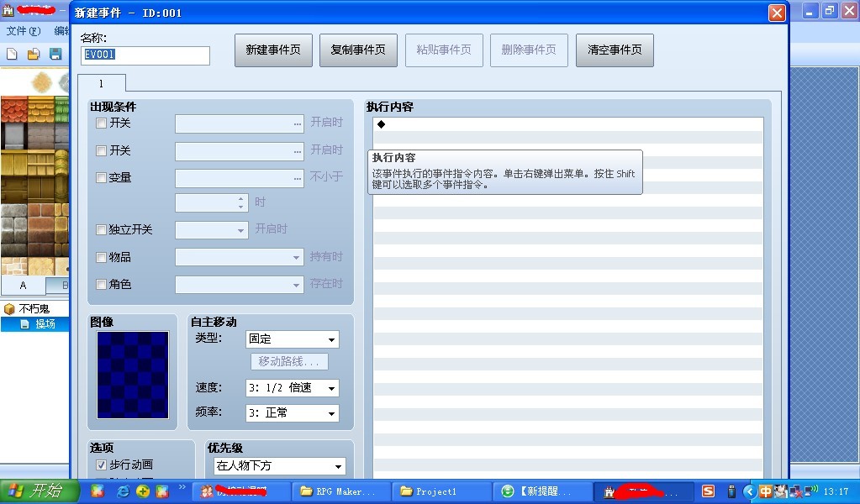Open the 物品 dropdown list
Viewport: 860px width, 504px height.
(239, 257)
